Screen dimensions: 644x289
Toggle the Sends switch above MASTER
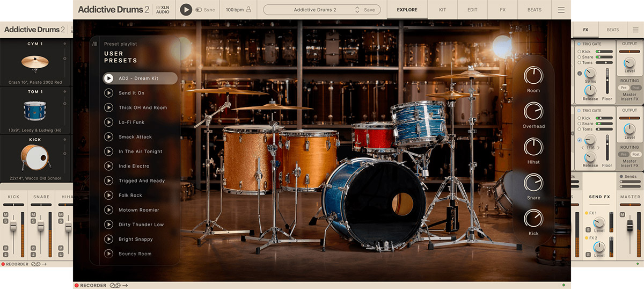[x=621, y=176]
